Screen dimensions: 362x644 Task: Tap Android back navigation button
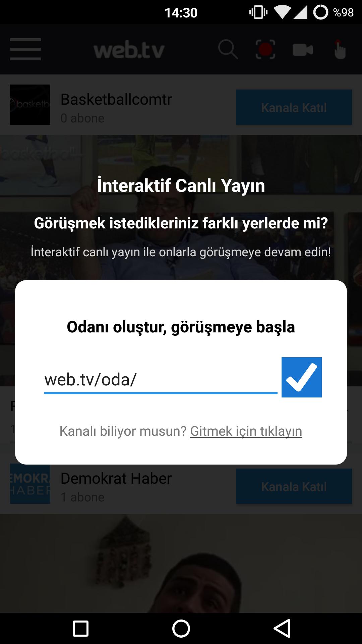point(282,628)
